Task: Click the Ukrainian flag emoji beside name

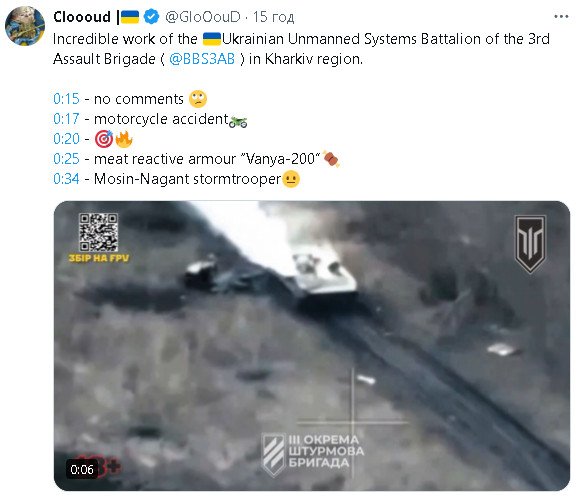Action: (x=130, y=17)
